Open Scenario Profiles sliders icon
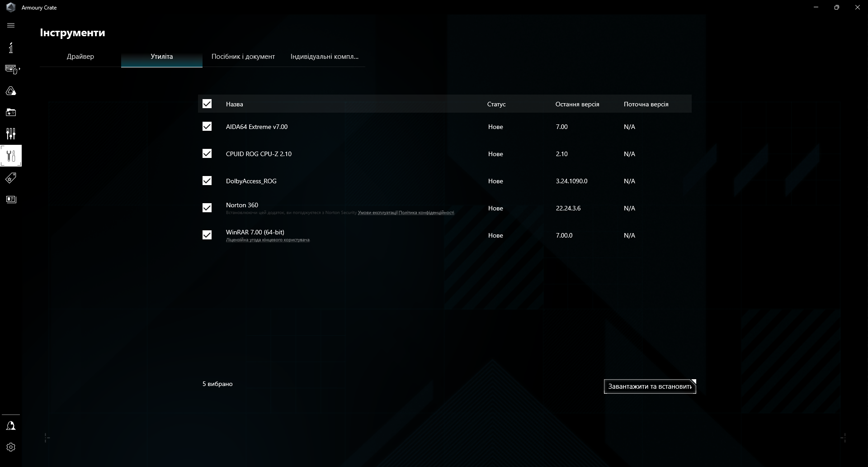Viewport: 868px width, 467px height. [x=11, y=133]
